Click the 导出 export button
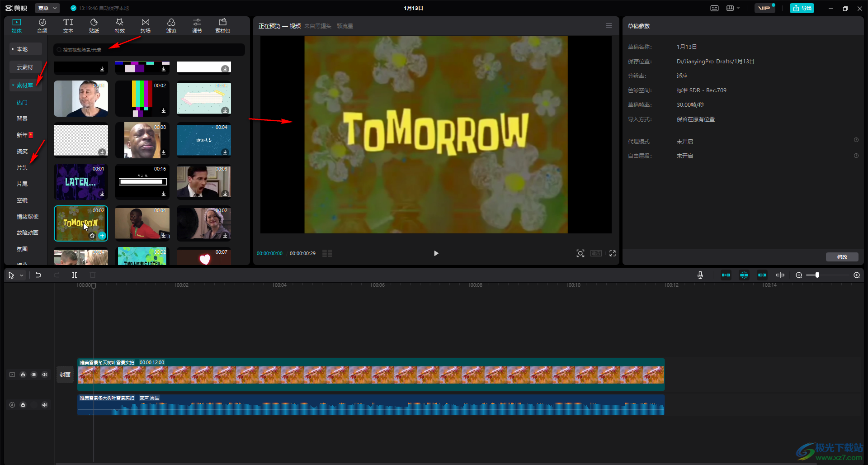Screen dimensions: 868x465 (x=802, y=8)
